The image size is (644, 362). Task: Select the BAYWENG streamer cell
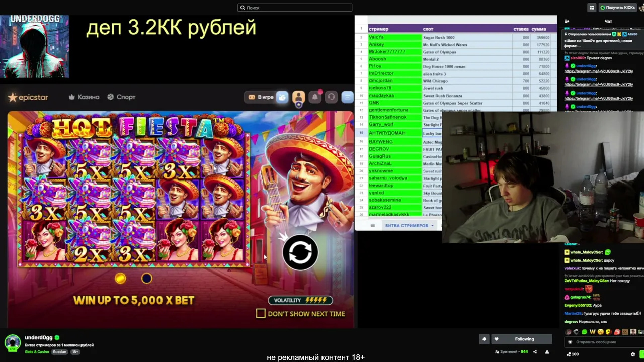click(x=395, y=142)
